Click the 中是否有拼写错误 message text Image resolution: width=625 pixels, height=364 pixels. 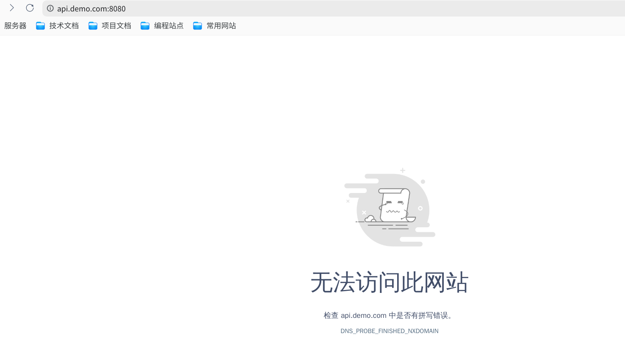418,315
